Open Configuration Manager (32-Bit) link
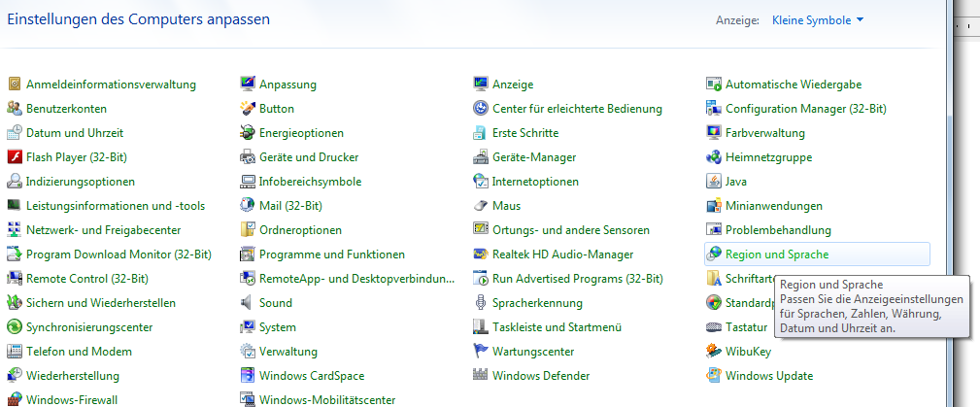Image resolution: width=980 pixels, height=407 pixels. click(806, 108)
